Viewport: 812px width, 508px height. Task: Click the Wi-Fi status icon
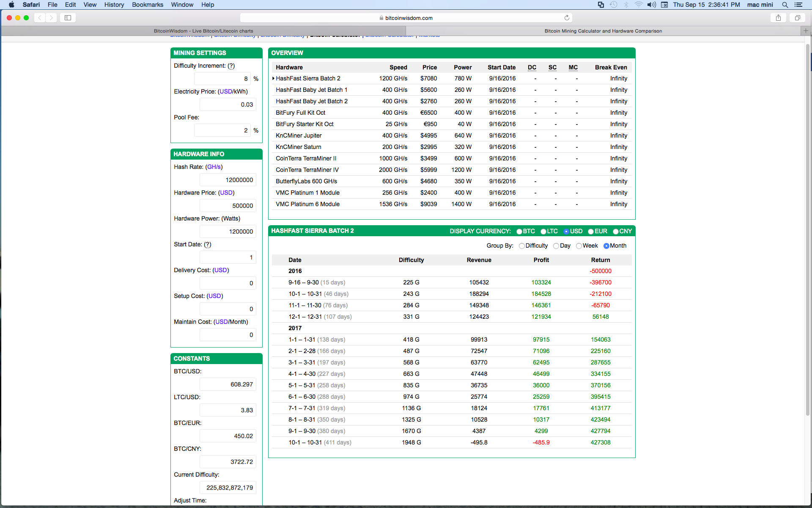click(639, 5)
